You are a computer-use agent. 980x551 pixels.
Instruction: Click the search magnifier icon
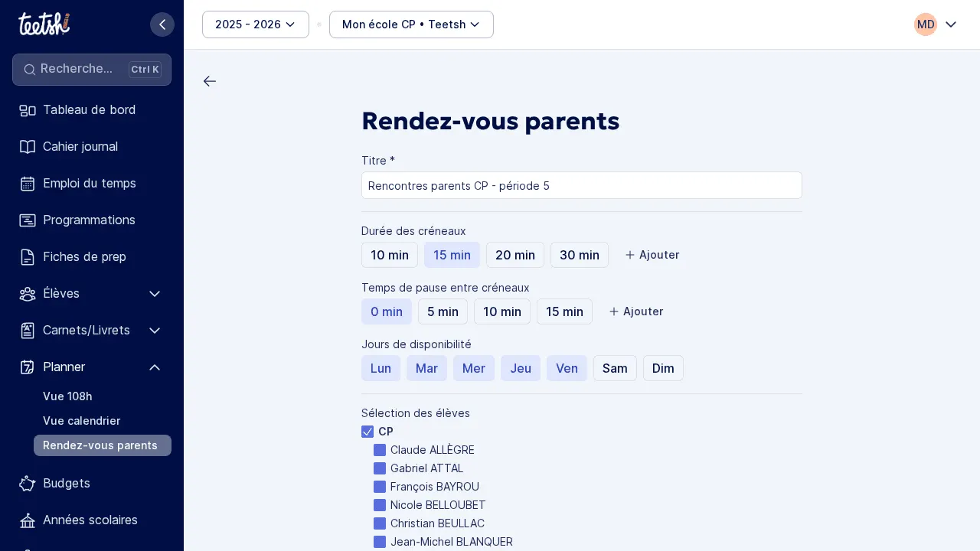[30, 70]
